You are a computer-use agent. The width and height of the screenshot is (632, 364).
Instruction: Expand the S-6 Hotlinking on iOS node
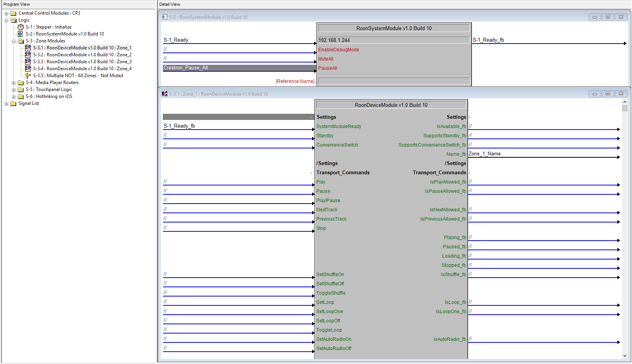(14, 97)
